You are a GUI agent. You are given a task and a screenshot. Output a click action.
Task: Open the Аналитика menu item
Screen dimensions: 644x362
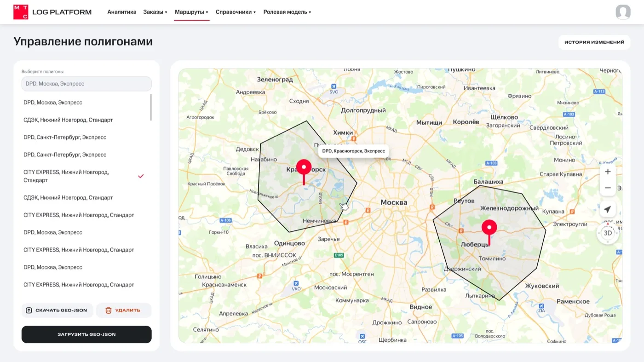click(x=122, y=12)
